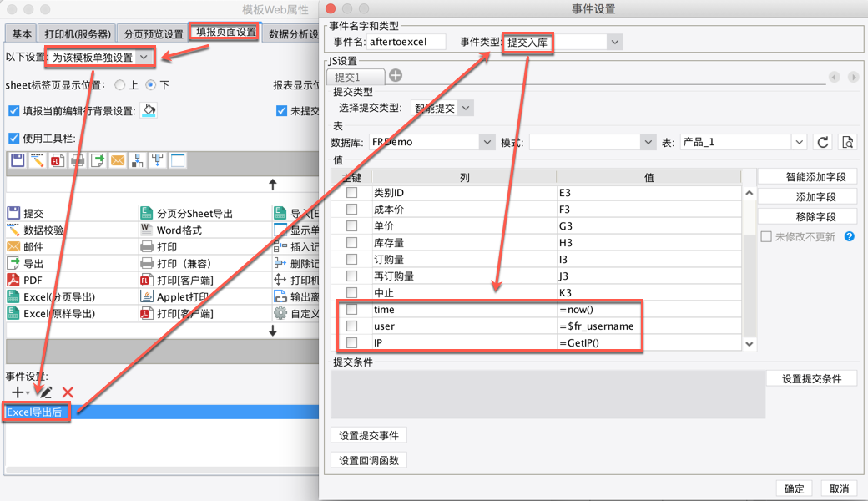Click the data validation pencil icon in toolbar strip
The height and width of the screenshot is (501, 868).
click(x=38, y=160)
